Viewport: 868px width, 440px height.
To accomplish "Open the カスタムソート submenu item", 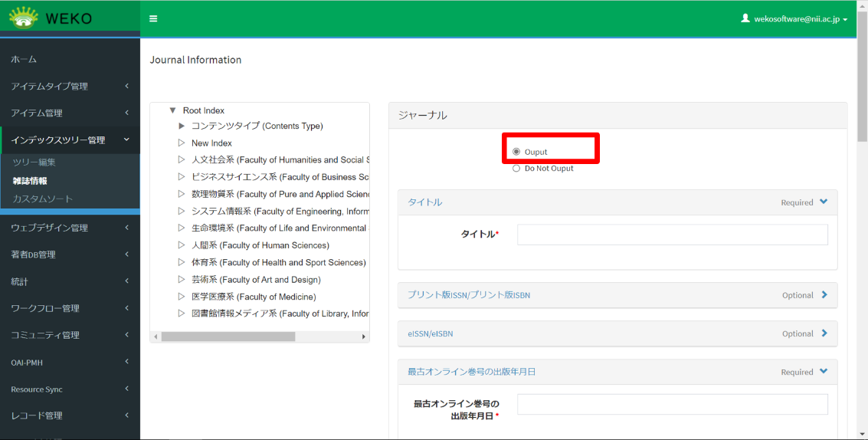I will click(42, 199).
